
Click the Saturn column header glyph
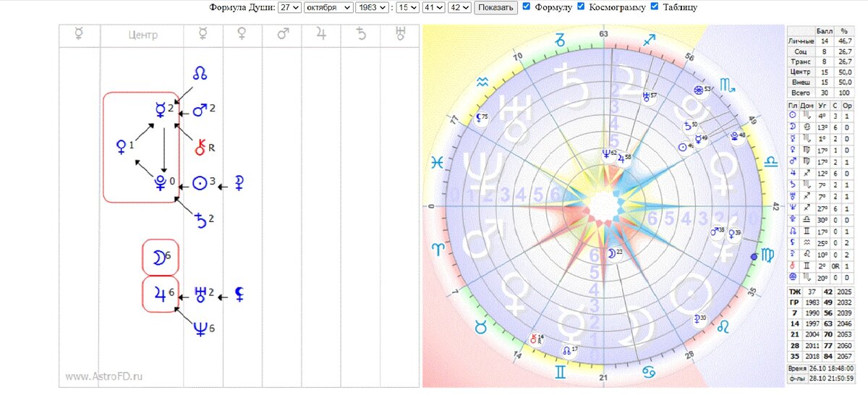click(x=361, y=35)
